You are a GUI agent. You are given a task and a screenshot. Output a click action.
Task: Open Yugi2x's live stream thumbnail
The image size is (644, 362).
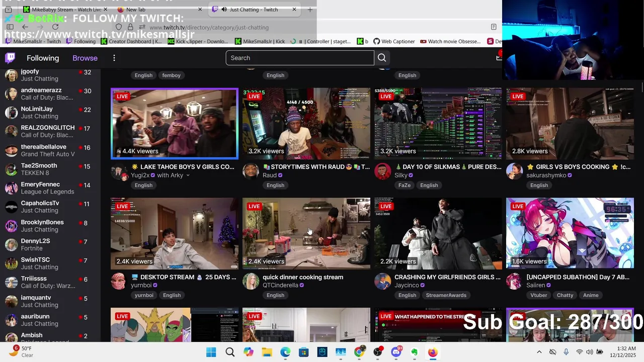(x=174, y=124)
